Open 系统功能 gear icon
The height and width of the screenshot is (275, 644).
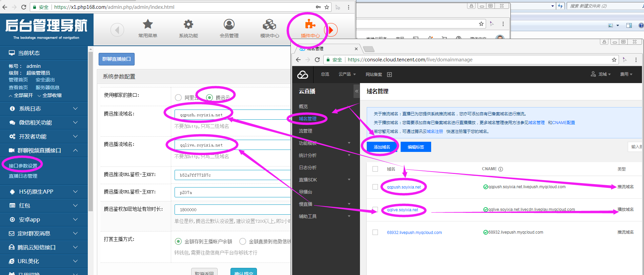pyautogui.click(x=188, y=25)
